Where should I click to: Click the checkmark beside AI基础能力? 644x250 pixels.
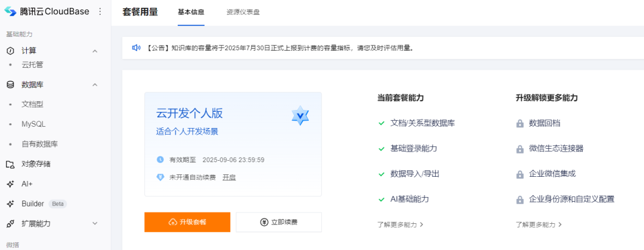coord(381,199)
